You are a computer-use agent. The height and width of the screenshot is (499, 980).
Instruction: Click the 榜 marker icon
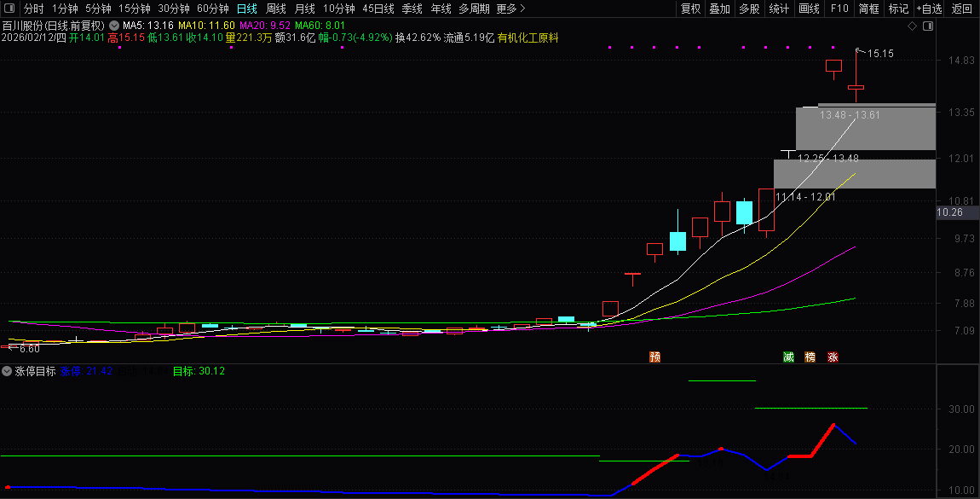[x=810, y=357]
